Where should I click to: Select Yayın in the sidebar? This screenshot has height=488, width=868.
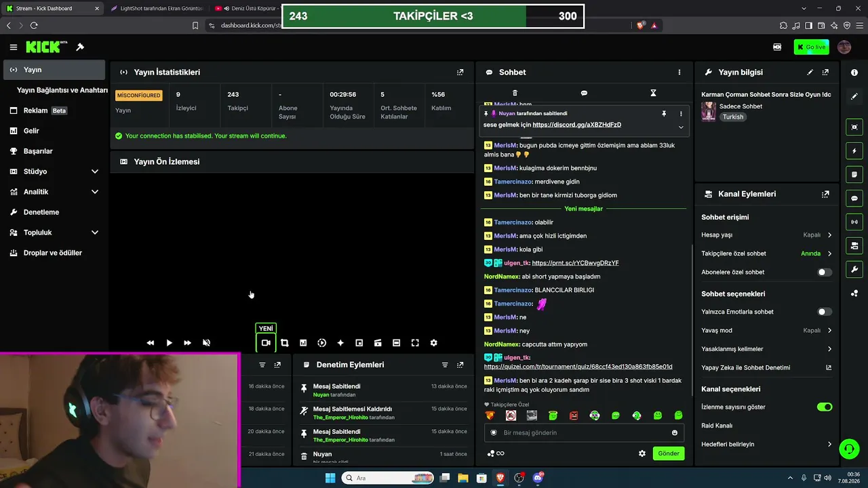54,70
